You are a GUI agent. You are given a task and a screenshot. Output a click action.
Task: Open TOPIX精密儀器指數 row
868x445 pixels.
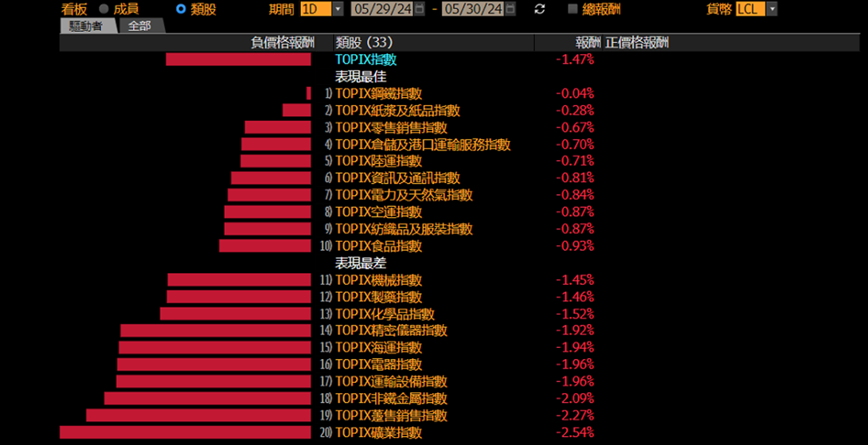coord(391,330)
